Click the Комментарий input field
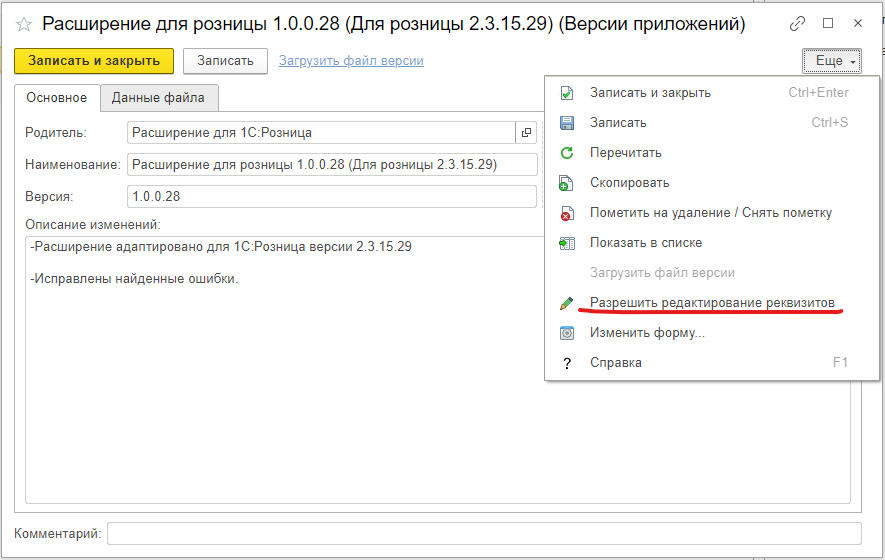The height and width of the screenshot is (560, 885). click(x=484, y=533)
